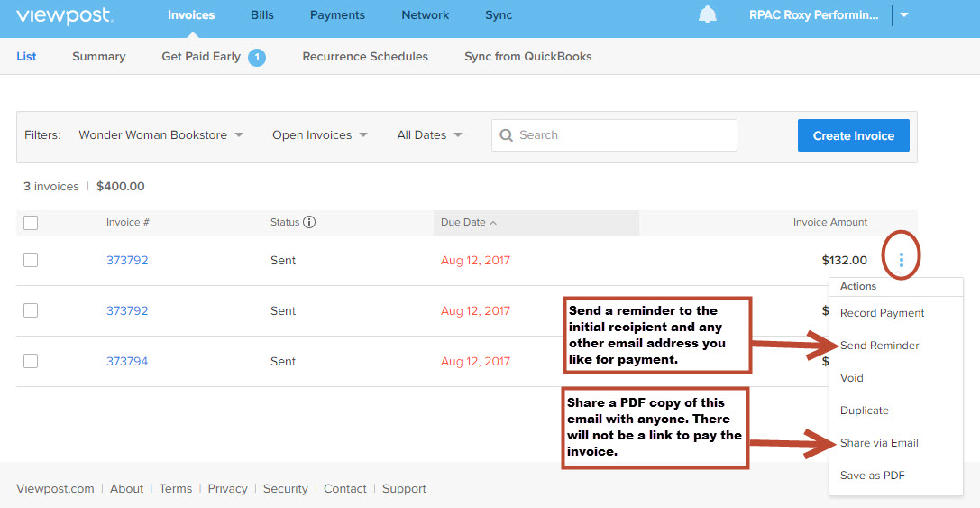The height and width of the screenshot is (508, 980).
Task: Click the Viewpost.com footer link
Action: 55,489
